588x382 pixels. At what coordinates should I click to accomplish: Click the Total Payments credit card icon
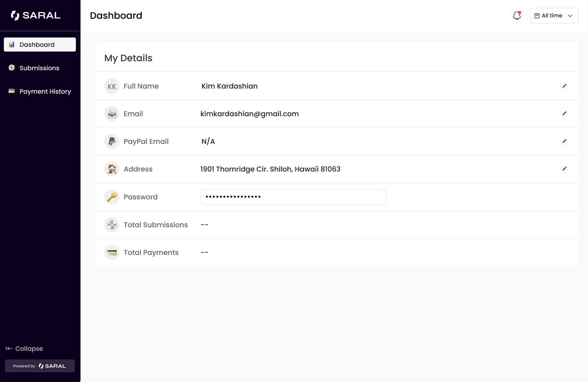112,252
